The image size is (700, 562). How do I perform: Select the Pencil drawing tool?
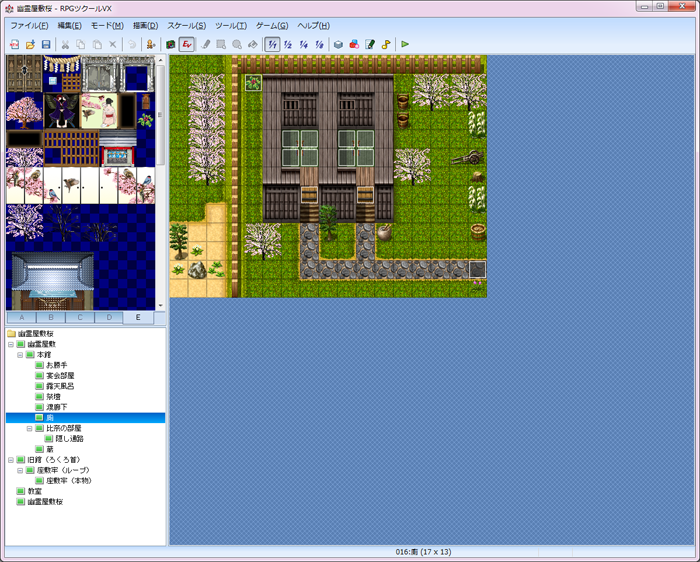click(x=205, y=44)
